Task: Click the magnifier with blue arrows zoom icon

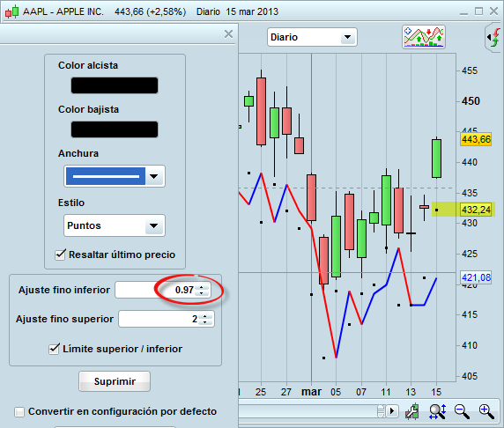Action: [437, 411]
